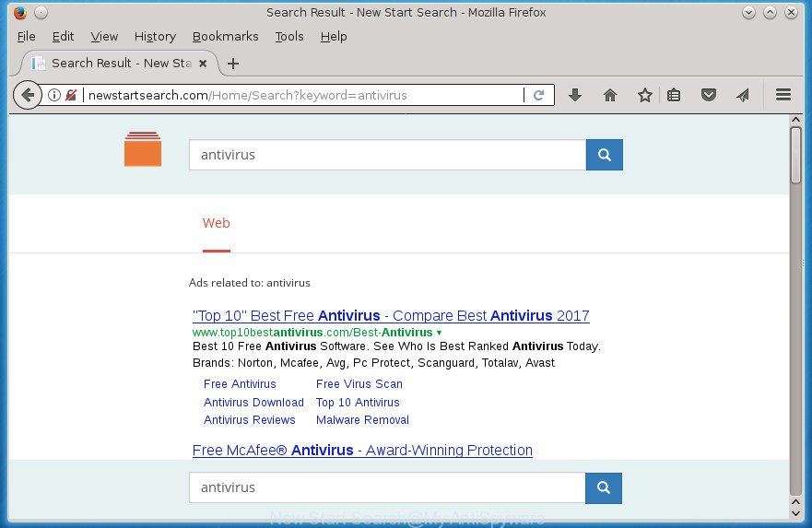Image resolution: width=812 pixels, height=528 pixels.
Task: Open the View menu
Action: (104, 37)
